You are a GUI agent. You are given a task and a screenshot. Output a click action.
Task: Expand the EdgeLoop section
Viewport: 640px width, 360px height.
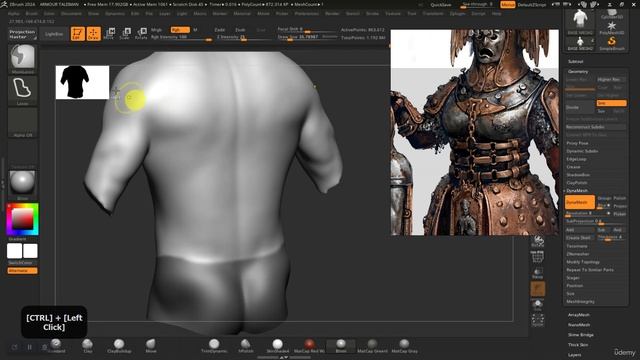click(576, 159)
